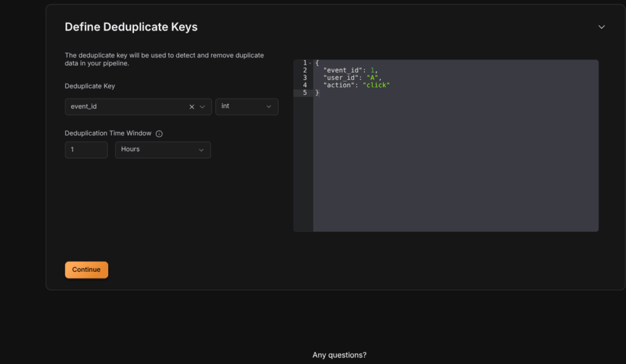Click line number 2 in editor gutter
This screenshot has width=626, height=364.
coord(304,70)
